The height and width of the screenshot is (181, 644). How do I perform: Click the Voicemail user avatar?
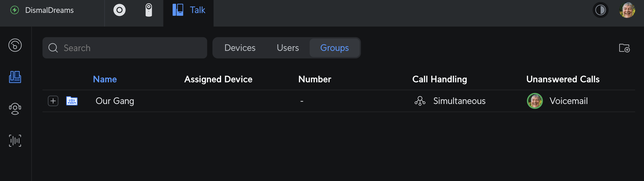click(x=534, y=101)
